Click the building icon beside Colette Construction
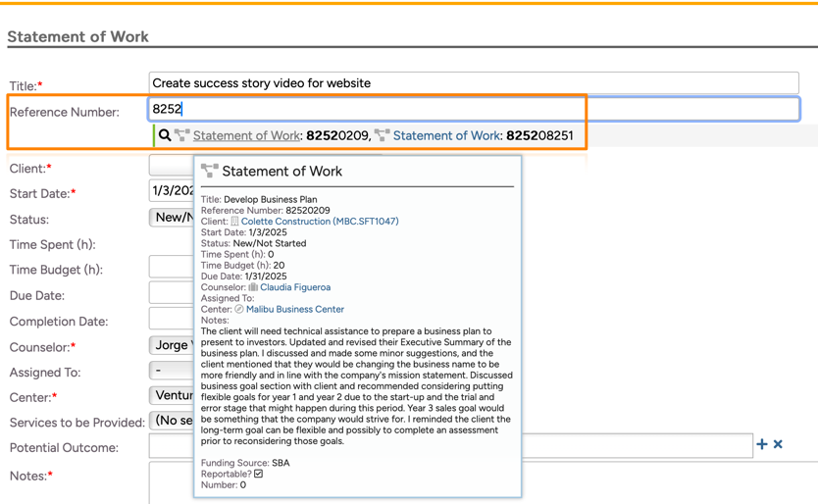 pyautogui.click(x=234, y=222)
